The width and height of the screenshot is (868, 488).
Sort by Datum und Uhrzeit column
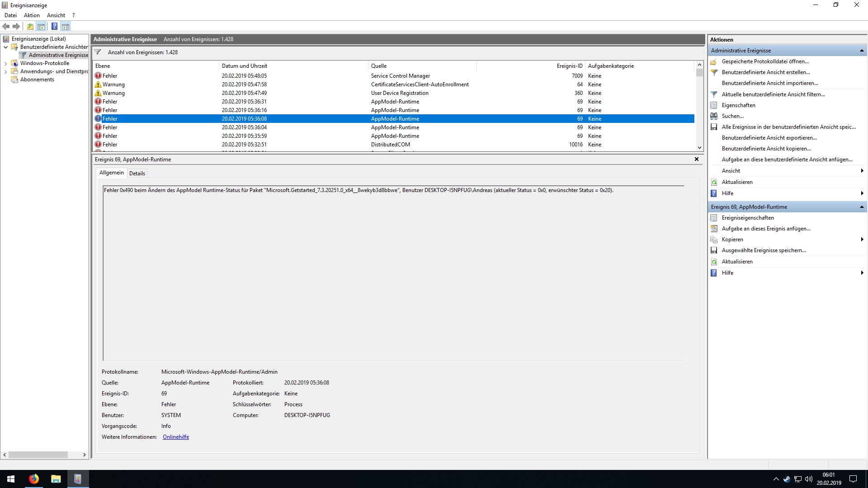[x=293, y=66]
